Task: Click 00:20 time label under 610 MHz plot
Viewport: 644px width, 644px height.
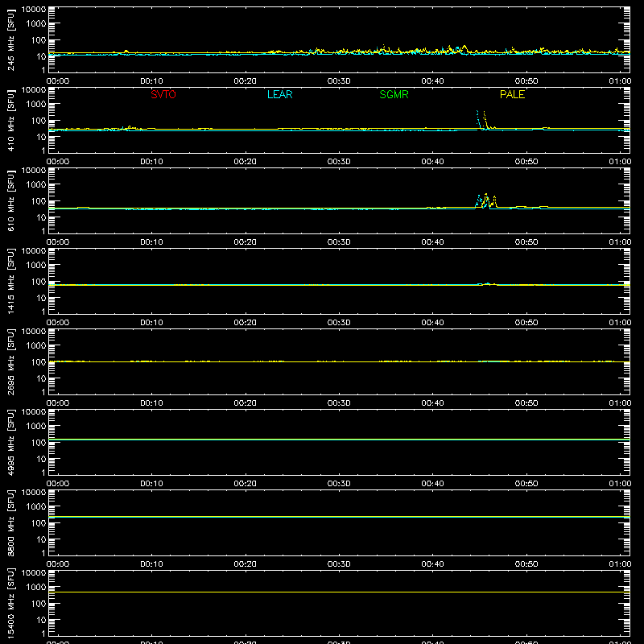Action: tap(246, 242)
